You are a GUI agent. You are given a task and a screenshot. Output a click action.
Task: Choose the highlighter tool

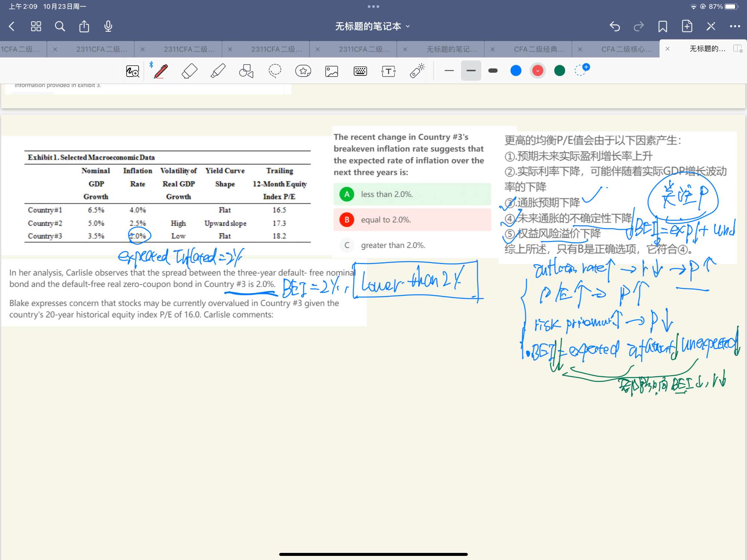coord(218,71)
